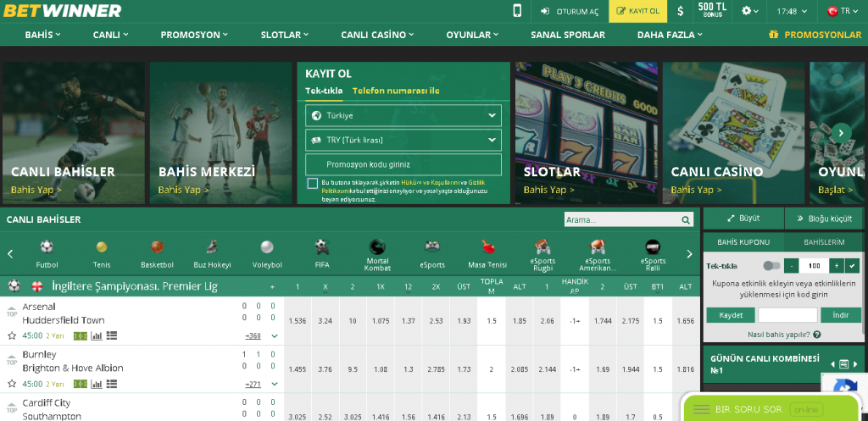This screenshot has width=868, height=421.
Task: Select the Buz Hokeyi sport icon
Action: pos(212,247)
